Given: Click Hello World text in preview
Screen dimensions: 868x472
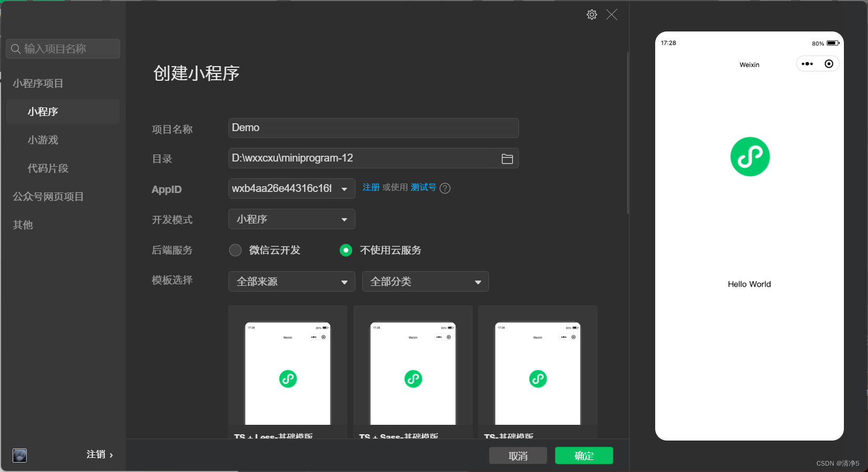Looking at the screenshot, I should 749,284.
